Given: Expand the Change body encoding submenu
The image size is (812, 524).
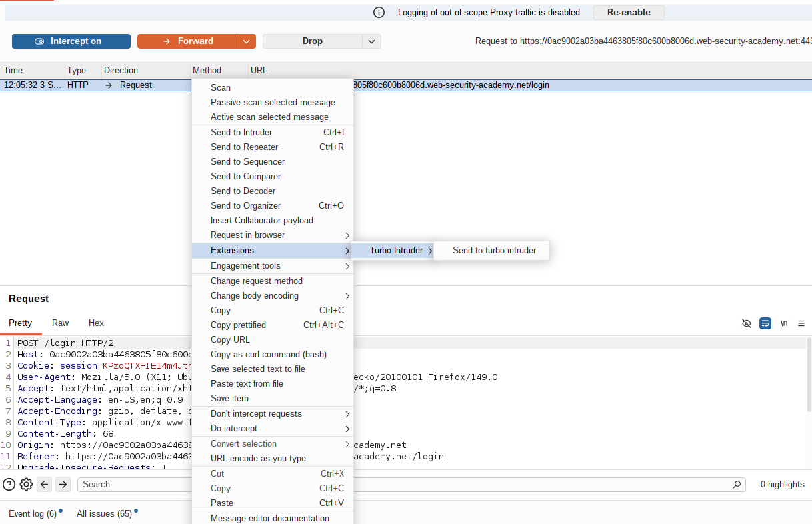Looking at the screenshot, I should click(273, 295).
